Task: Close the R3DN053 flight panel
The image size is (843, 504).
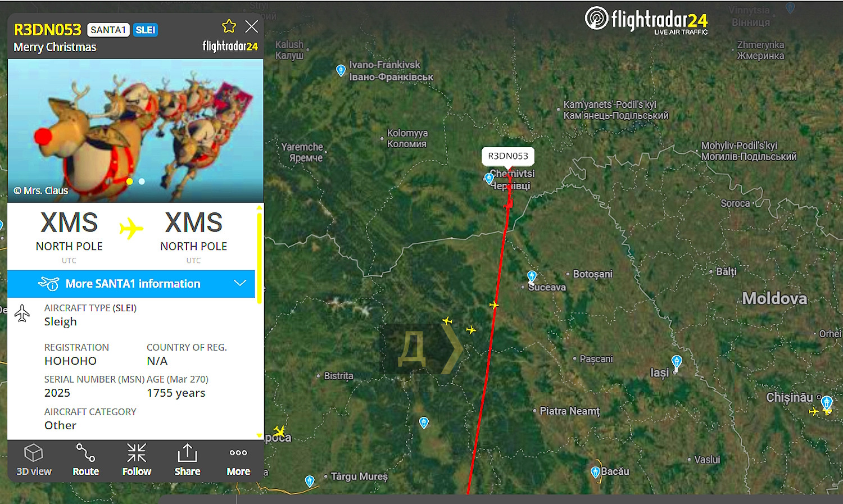Action: tap(252, 26)
